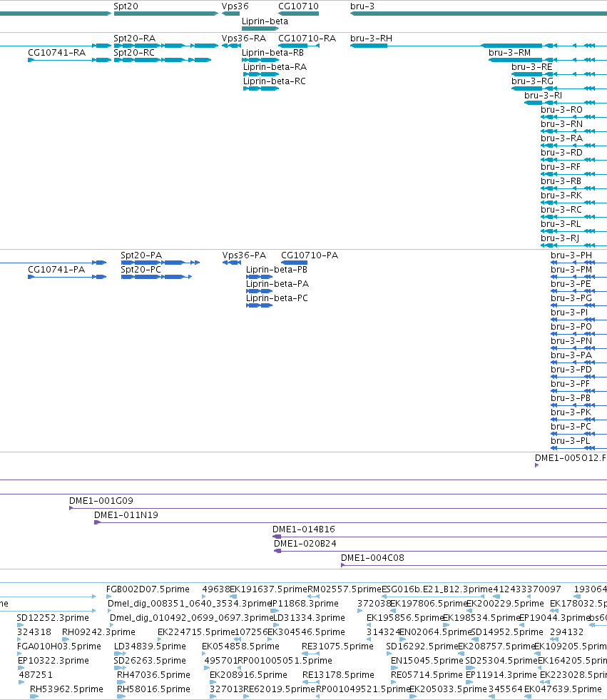
Task: Open the DME1-014B16 clone label
Action: tap(304, 529)
